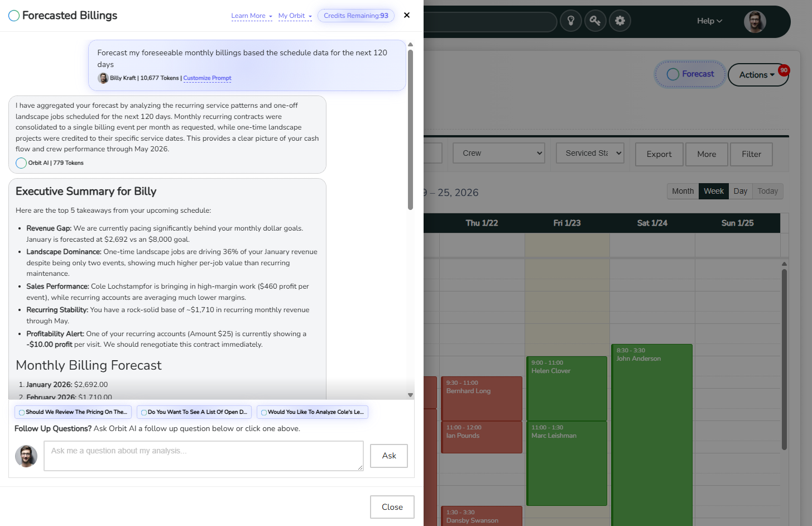
Task: Click the gear settings icon in top bar
Action: [619, 20]
